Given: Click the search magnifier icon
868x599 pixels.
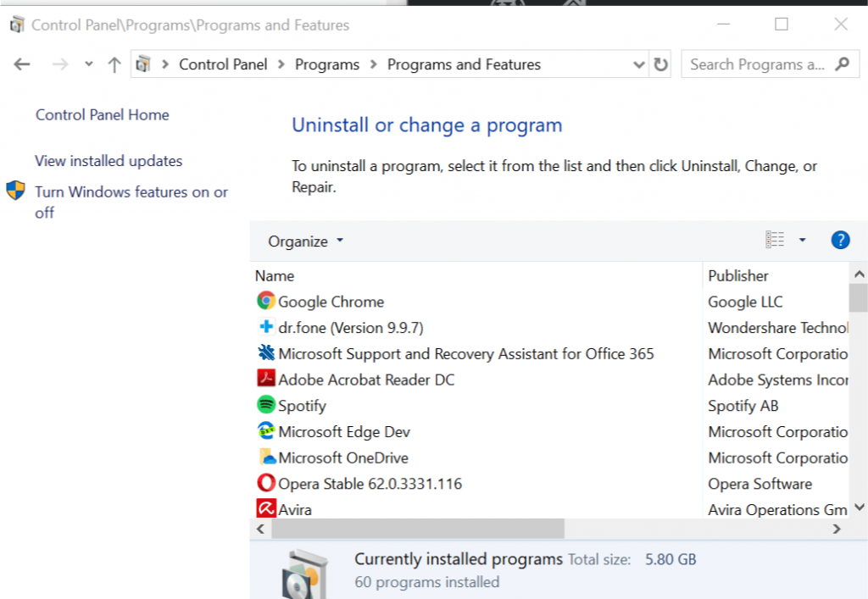Looking at the screenshot, I should pos(842,64).
